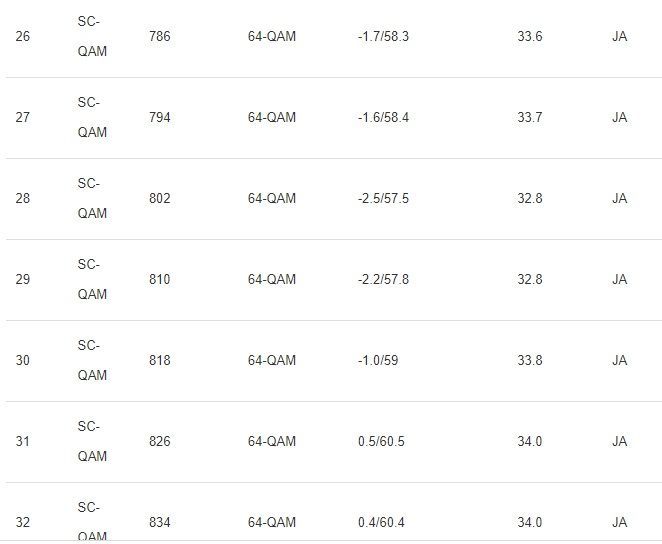This screenshot has height=544, width=662.
Task: Select the 786 frequency cell
Action: point(159,37)
